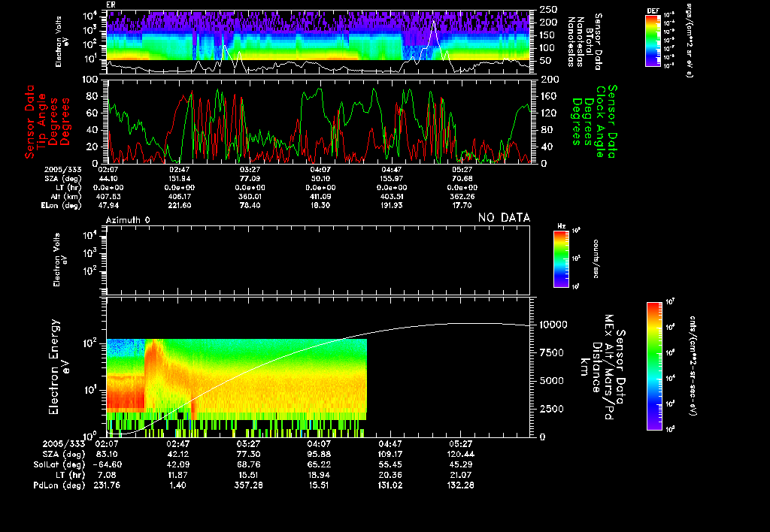
Task: Click PdLon value 131.02
Action: pos(390,485)
